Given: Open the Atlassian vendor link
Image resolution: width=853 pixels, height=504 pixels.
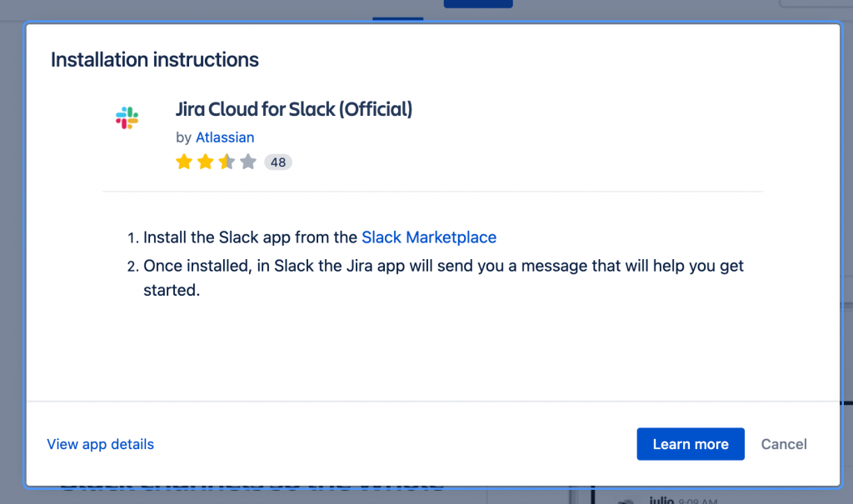Looking at the screenshot, I should 225,137.
